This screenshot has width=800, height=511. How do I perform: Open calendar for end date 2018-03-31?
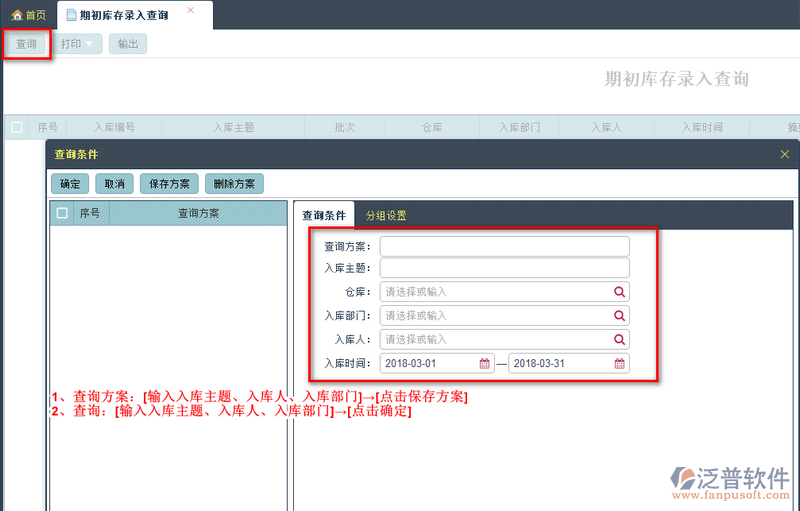619,363
